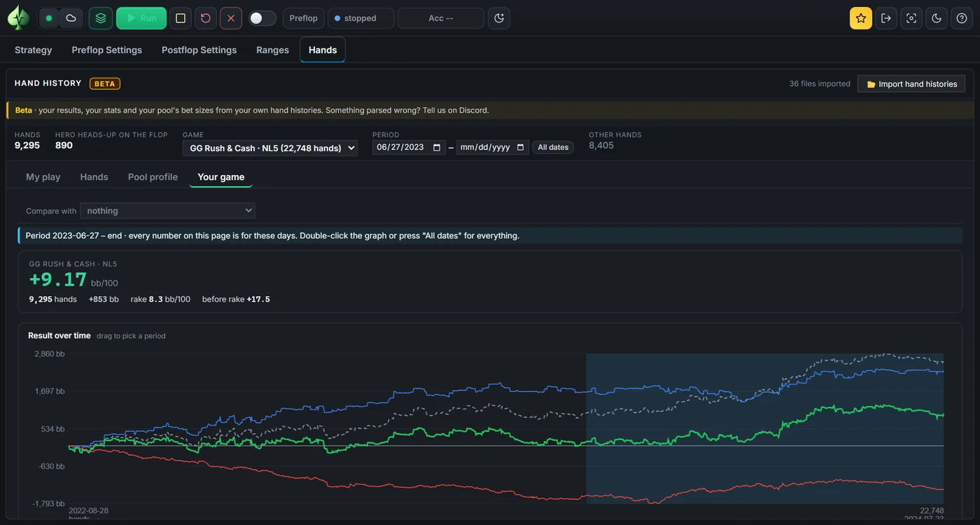Switch to the Ranges tab
The height and width of the screenshot is (525, 980).
coord(273,50)
